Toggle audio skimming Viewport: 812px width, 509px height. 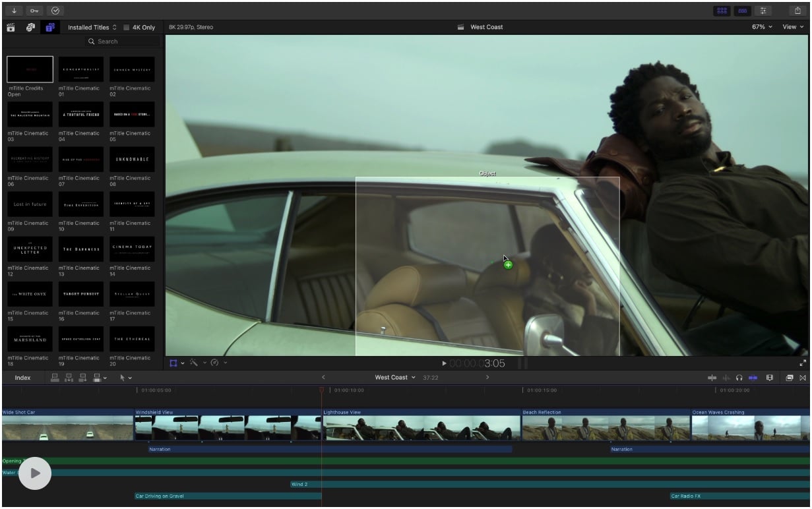[726, 378]
